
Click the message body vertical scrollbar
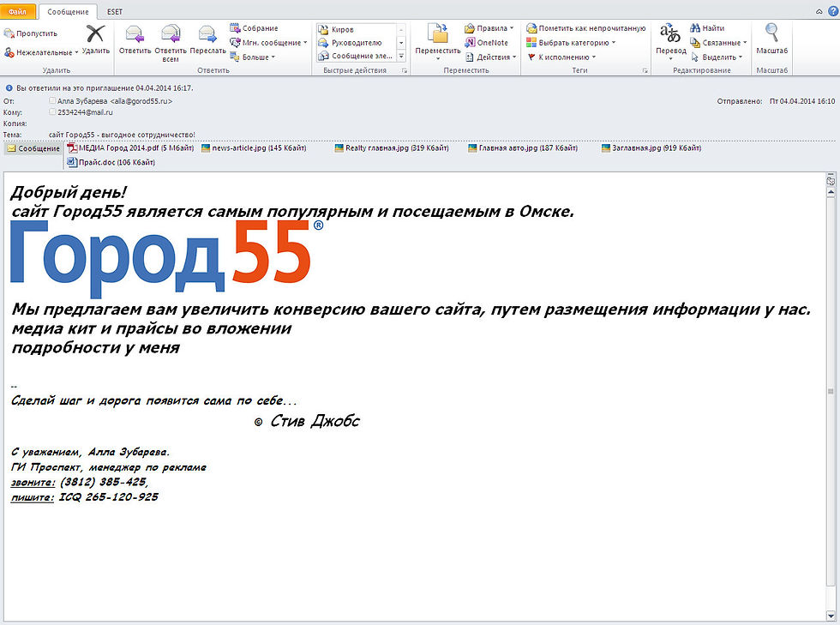(x=831, y=391)
